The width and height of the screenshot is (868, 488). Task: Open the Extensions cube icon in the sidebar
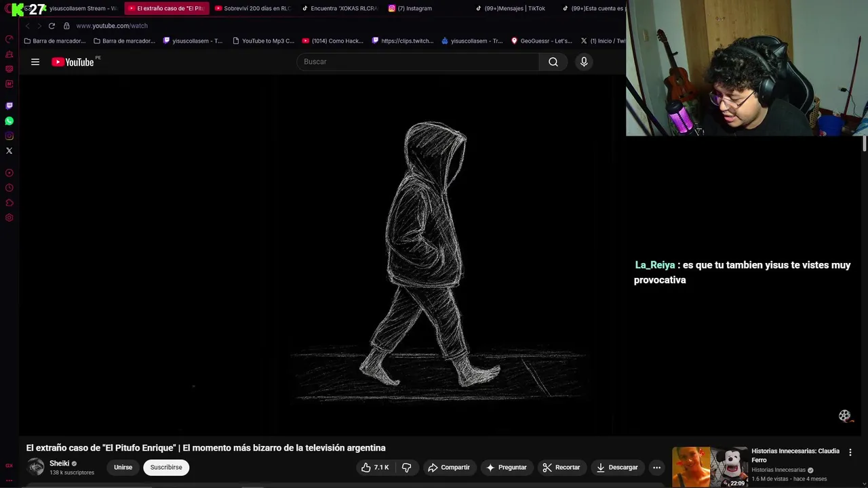[9, 203]
